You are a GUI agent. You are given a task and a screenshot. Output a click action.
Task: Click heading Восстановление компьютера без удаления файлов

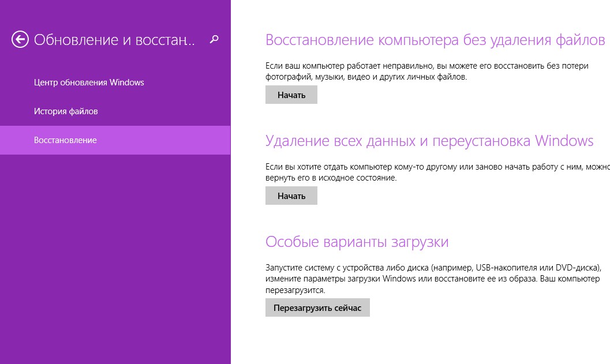tap(435, 40)
